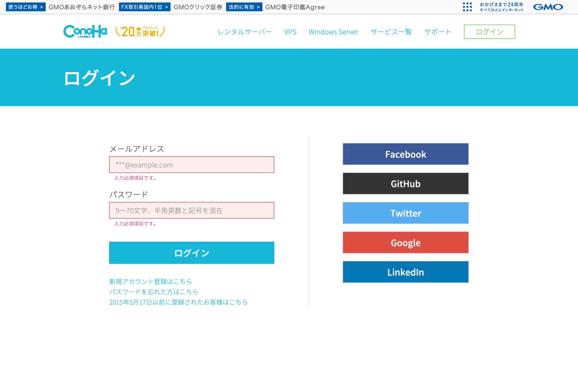Click 入力必須項目です error under email field
This screenshot has width=578, height=392.
click(x=135, y=178)
